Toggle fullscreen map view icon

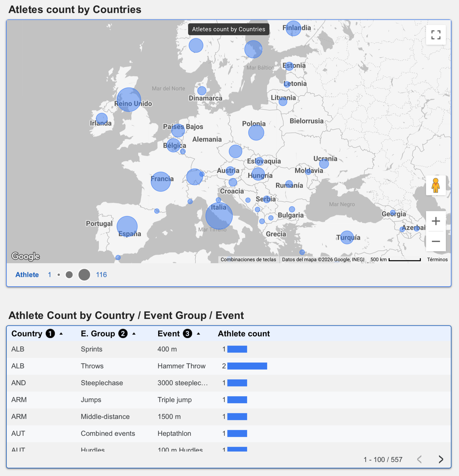point(436,35)
